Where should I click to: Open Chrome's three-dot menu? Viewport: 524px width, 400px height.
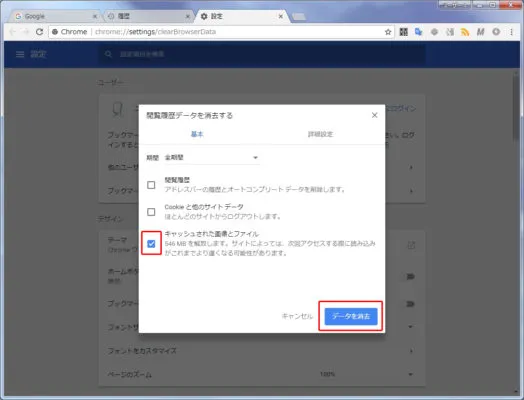[x=511, y=32]
